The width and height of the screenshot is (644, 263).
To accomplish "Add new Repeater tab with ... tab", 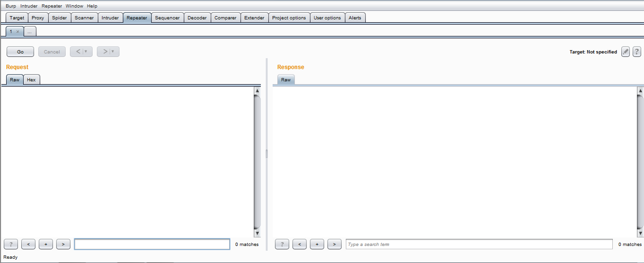I will [x=30, y=31].
